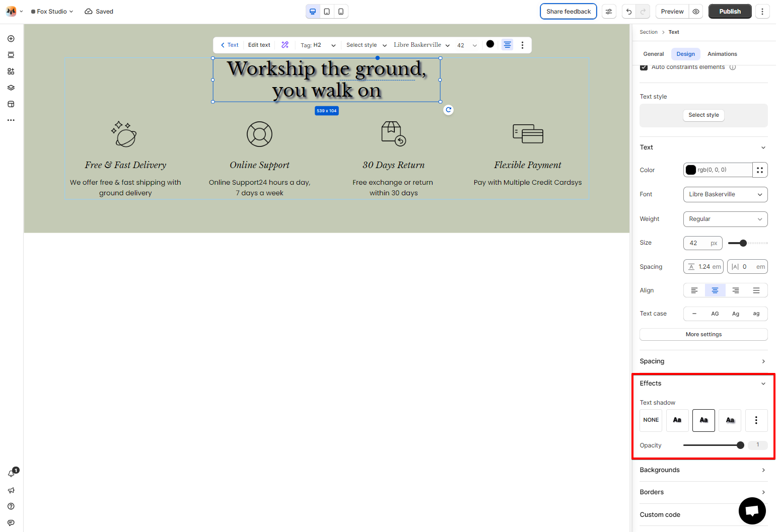Open toolbar Libre Baskerville font dropdown
778x532 pixels.
(421, 45)
